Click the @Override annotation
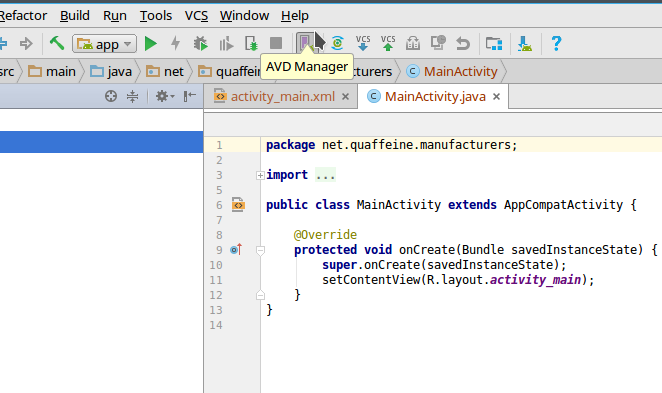Image resolution: width=662 pixels, height=393 pixels. point(326,234)
